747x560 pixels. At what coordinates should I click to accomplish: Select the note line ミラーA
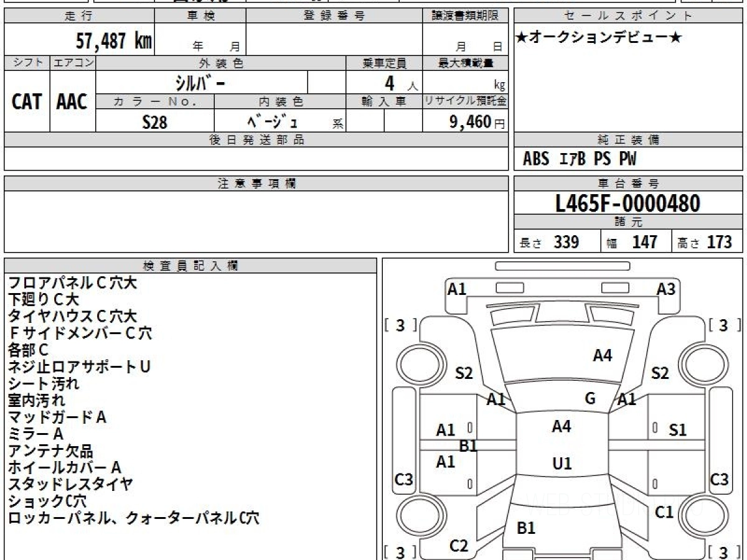click(35, 434)
